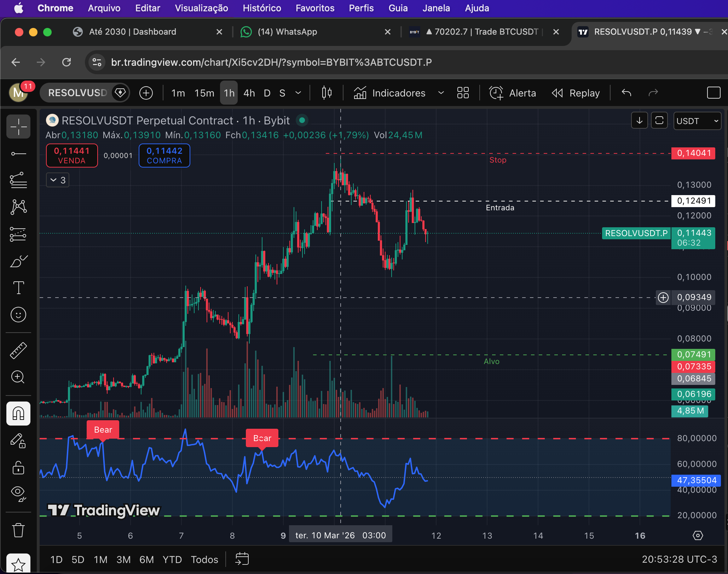Open chart settings gear near time axis
The image size is (728, 574).
(698, 535)
